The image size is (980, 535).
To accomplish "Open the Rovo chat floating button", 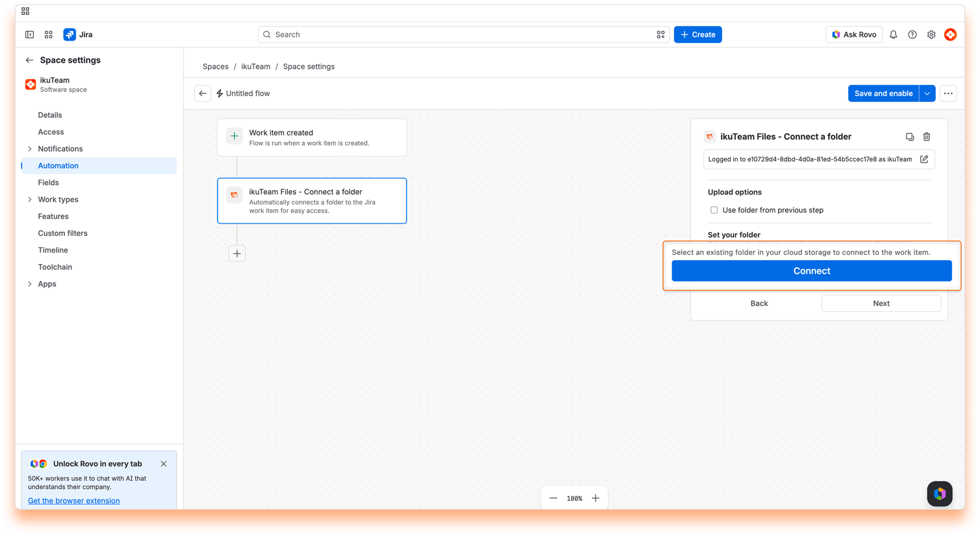I will pyautogui.click(x=939, y=494).
